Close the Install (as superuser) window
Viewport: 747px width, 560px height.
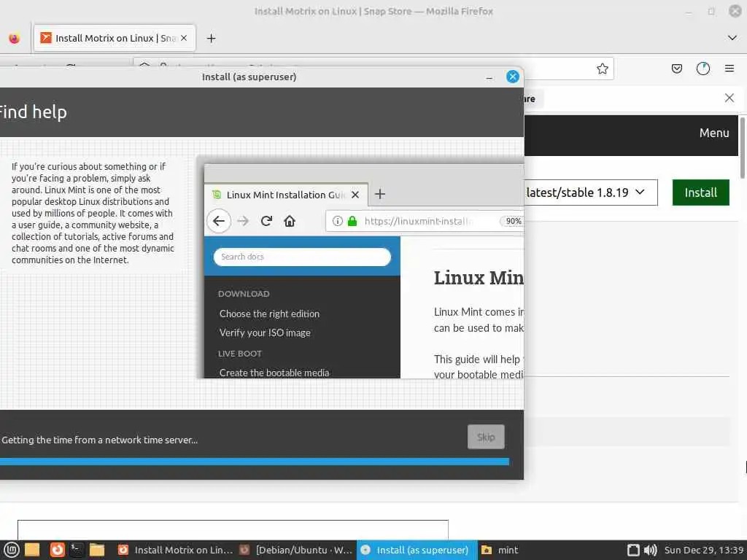pos(513,77)
